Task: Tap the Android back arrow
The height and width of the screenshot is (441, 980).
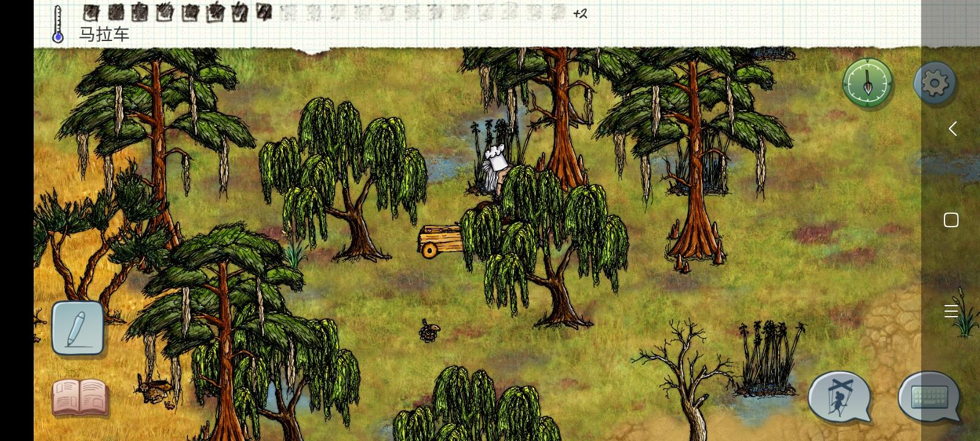Action: click(x=952, y=129)
